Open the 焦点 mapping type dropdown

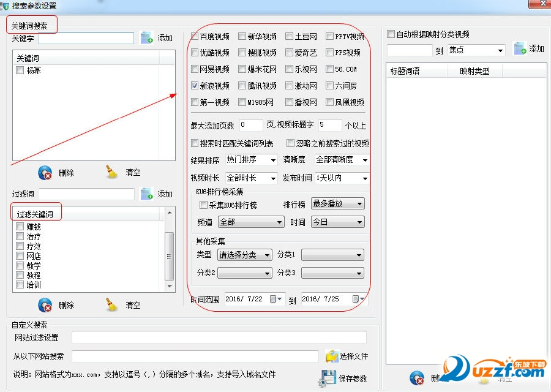pyautogui.click(x=476, y=50)
